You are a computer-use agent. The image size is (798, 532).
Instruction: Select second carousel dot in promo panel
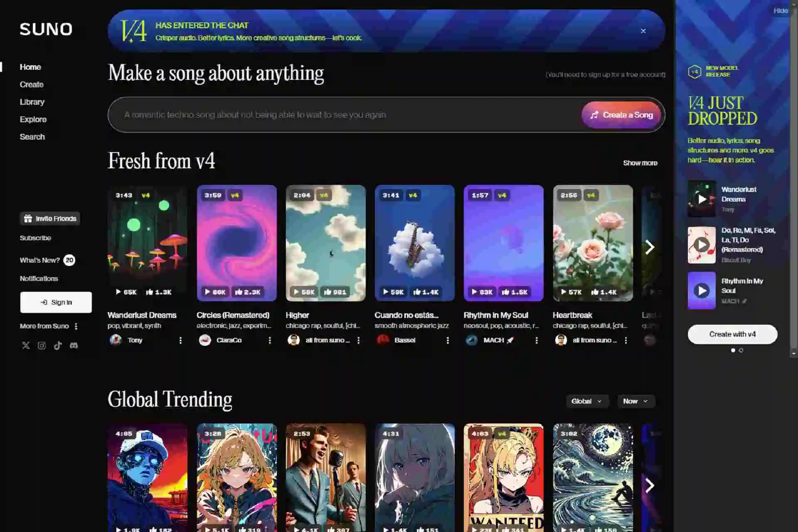point(741,350)
